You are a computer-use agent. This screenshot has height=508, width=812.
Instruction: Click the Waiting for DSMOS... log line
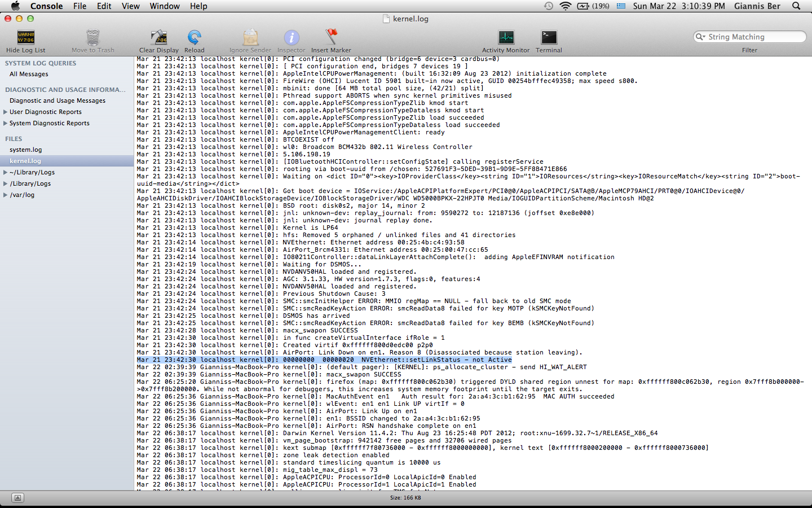click(x=249, y=264)
